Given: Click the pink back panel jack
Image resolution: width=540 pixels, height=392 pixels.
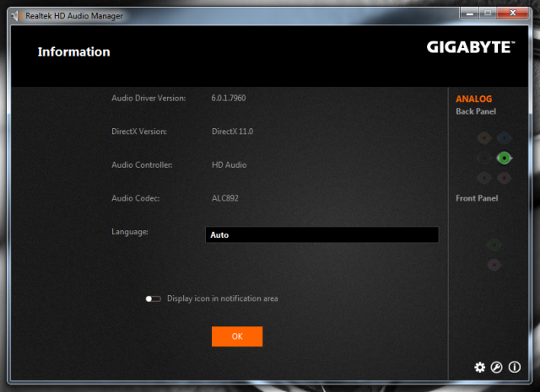Looking at the screenshot, I should [x=505, y=178].
